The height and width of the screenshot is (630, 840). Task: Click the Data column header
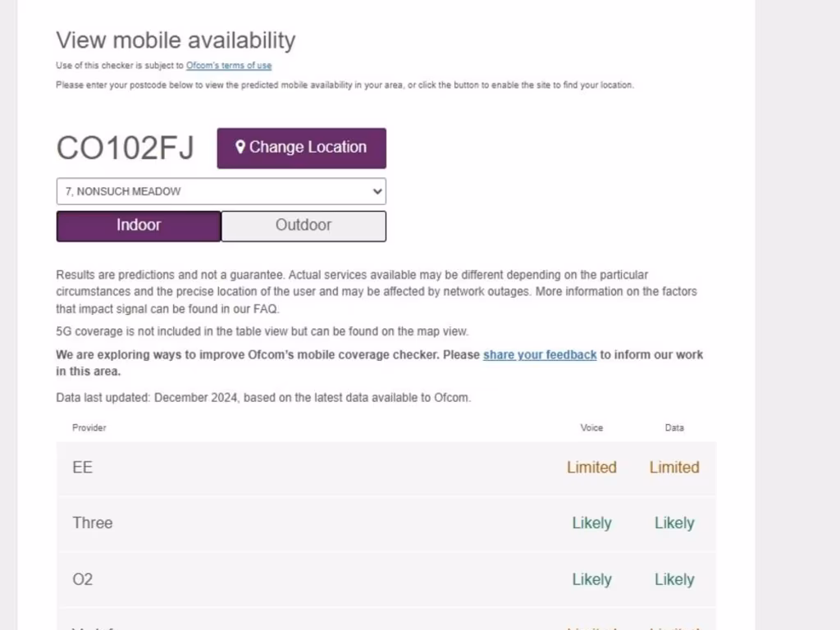click(674, 427)
